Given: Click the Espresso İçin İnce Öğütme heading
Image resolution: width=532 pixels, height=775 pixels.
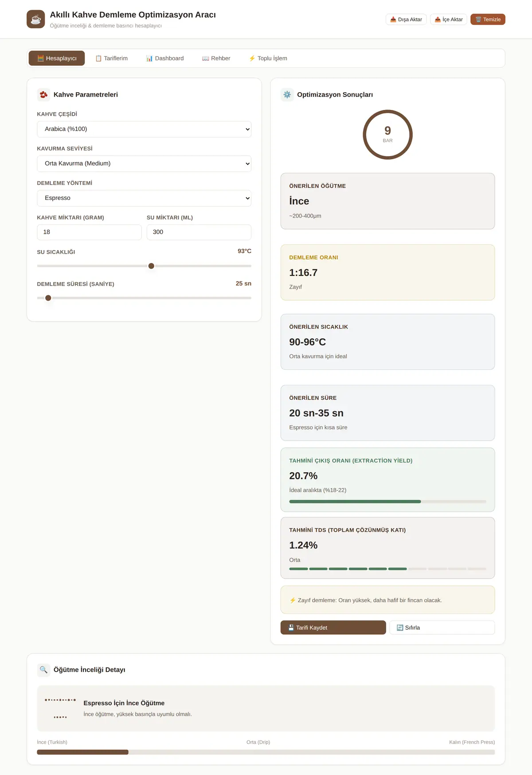Looking at the screenshot, I should click(x=124, y=703).
